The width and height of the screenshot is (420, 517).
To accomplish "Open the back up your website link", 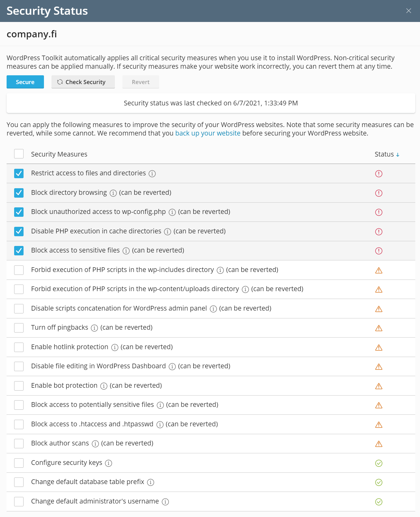I will click(208, 133).
